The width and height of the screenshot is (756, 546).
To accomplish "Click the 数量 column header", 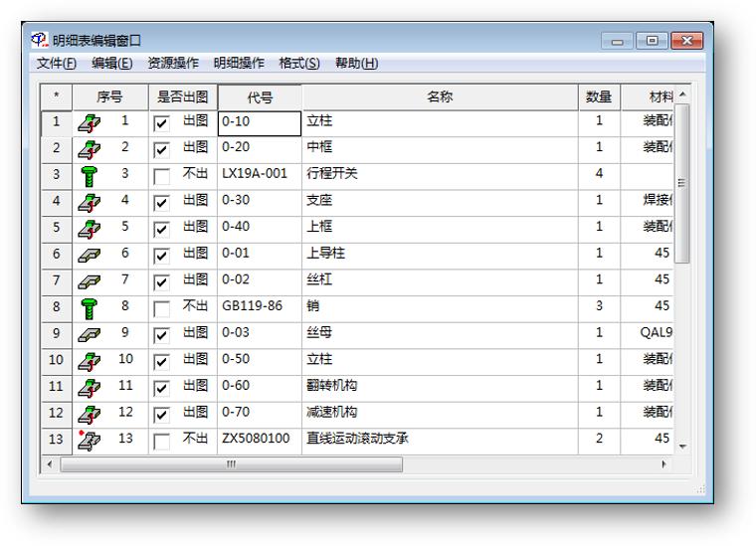I will [x=599, y=96].
